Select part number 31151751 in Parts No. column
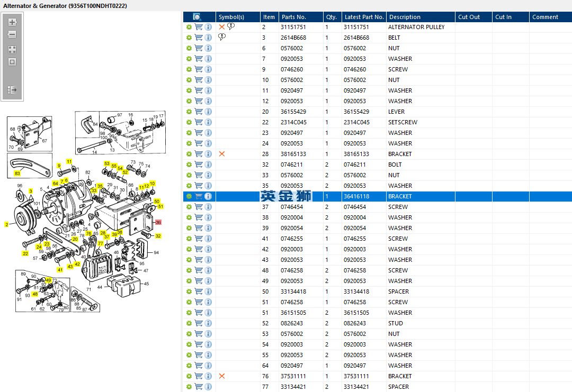Screen dimensions: 572x392 (x=293, y=27)
